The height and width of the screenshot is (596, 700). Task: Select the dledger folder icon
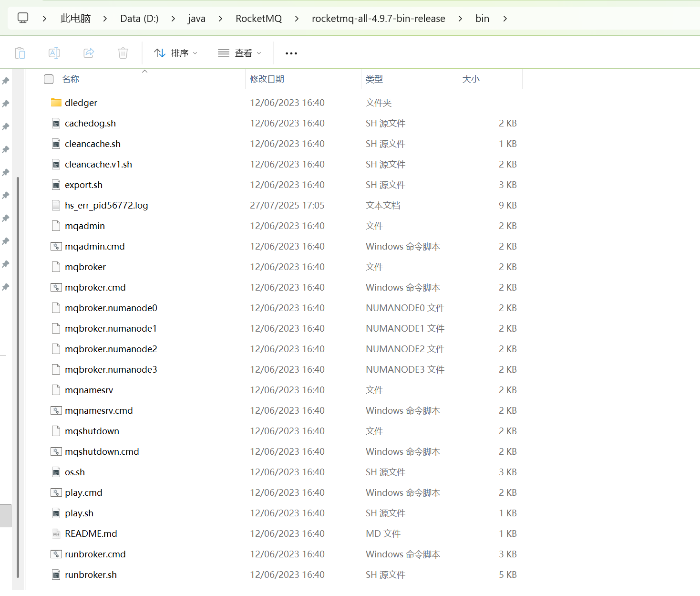point(56,103)
